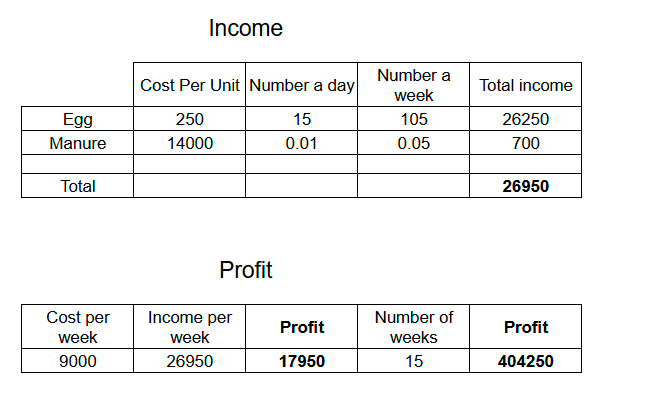
Task: Select the bold 17950 profit cell
Action: [301, 361]
